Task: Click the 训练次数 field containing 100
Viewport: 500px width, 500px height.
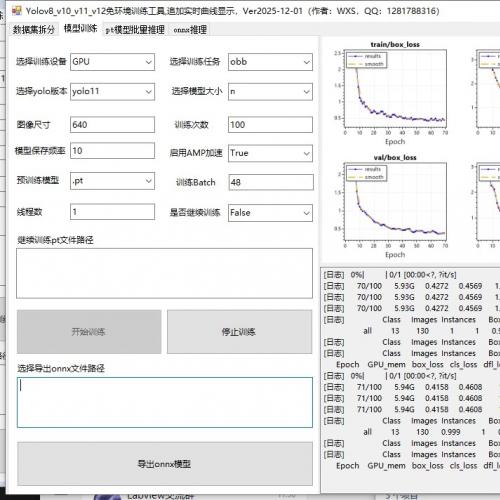Action: tap(270, 125)
